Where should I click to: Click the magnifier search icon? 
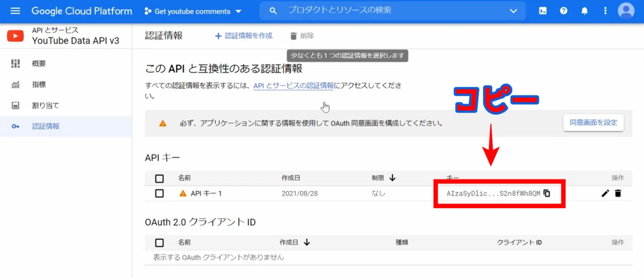pyautogui.click(x=274, y=11)
